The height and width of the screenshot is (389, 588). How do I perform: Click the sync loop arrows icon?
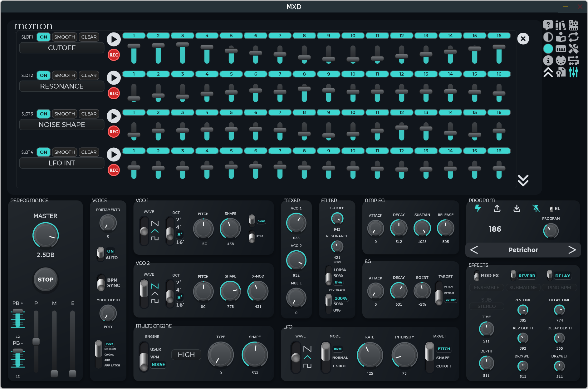(x=573, y=37)
